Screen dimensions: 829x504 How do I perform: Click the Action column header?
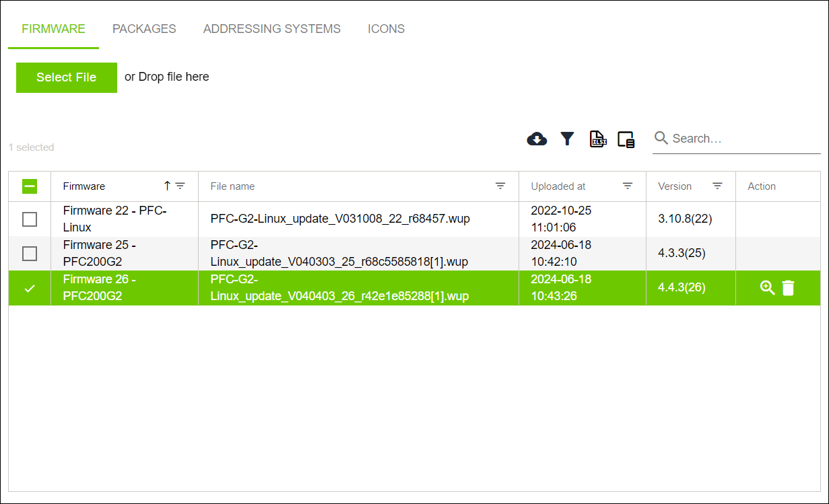762,186
